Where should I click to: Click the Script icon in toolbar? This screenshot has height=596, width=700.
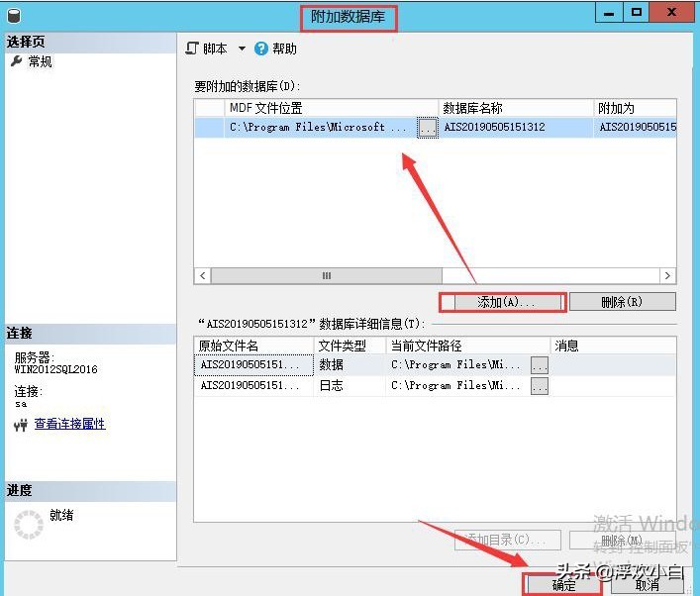pyautogui.click(x=192, y=49)
